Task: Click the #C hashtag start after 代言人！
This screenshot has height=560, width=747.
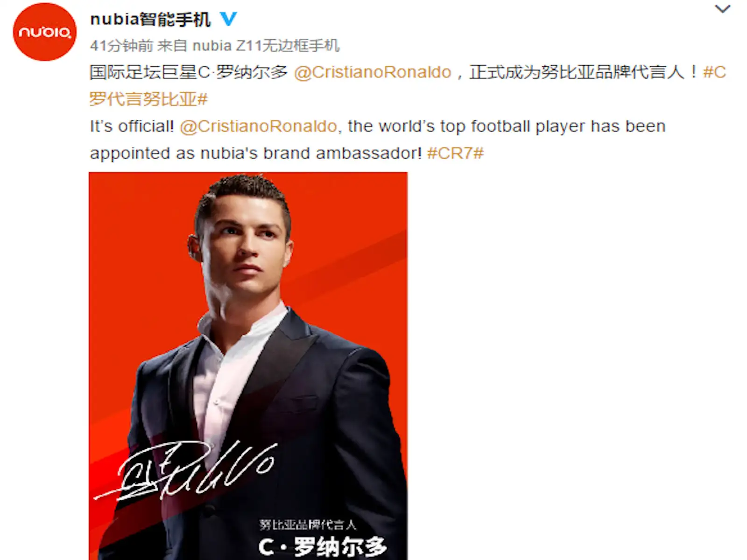Action: 714,72
